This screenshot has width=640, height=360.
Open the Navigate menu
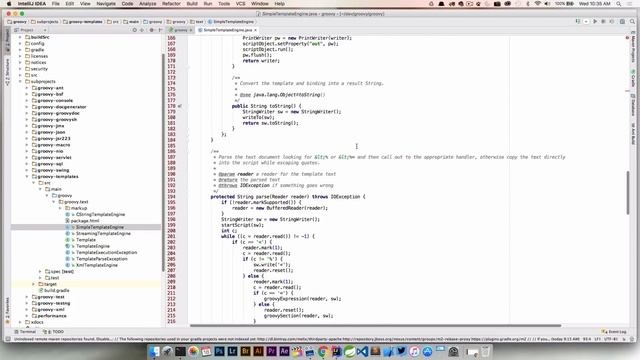[x=106, y=4]
